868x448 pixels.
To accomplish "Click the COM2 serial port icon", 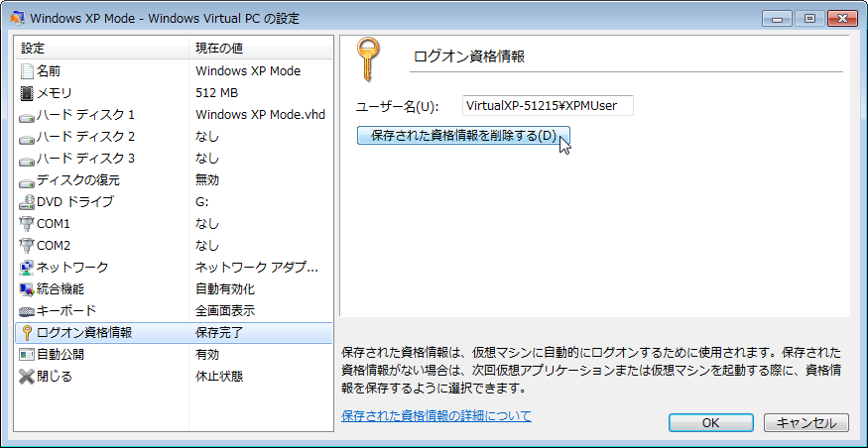I will (27, 246).
